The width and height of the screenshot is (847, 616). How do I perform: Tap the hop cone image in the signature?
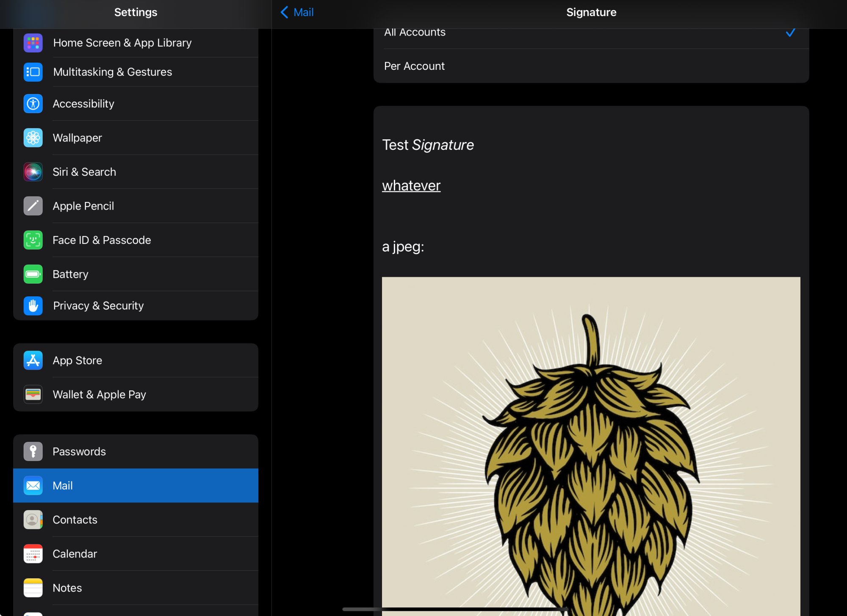pos(591,445)
